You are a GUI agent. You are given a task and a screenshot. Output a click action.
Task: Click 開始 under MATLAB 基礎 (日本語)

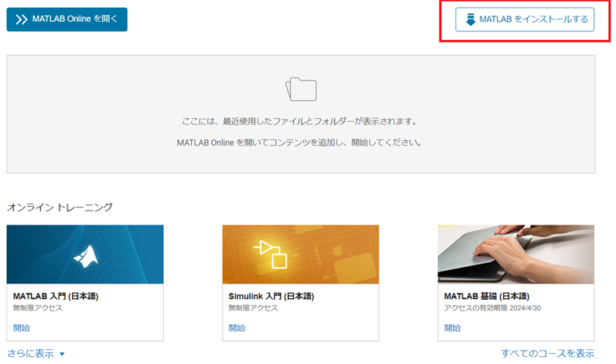coord(452,328)
